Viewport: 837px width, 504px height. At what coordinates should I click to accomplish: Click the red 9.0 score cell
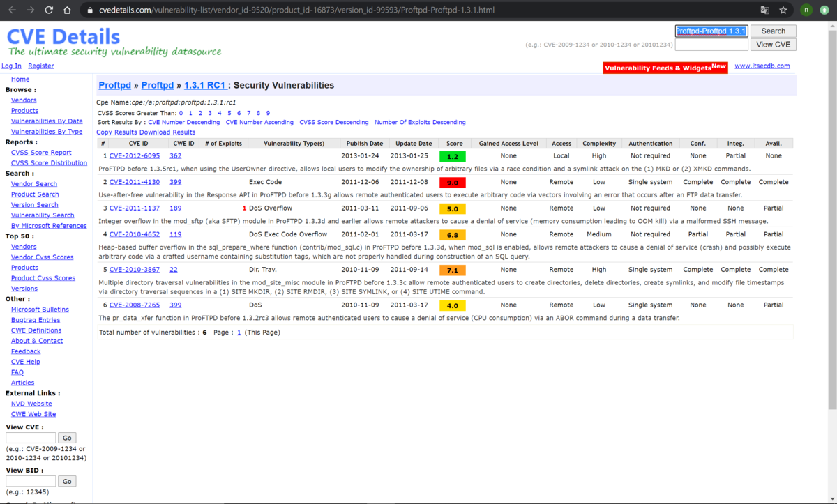(453, 183)
